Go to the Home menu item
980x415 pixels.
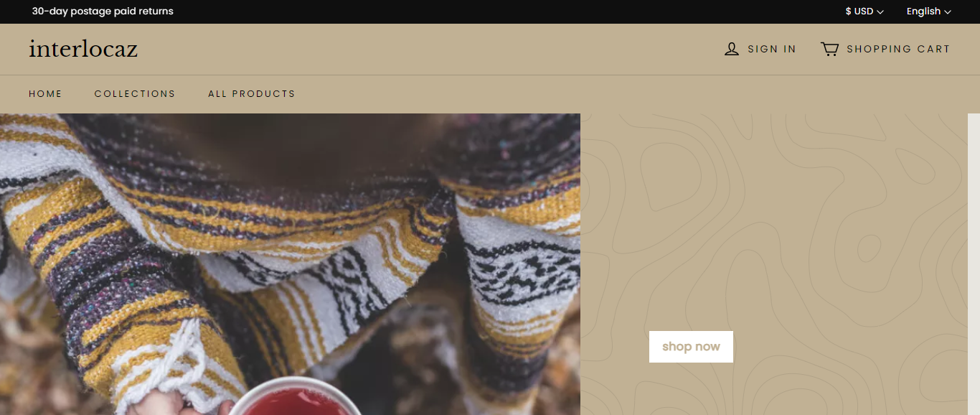pos(45,94)
